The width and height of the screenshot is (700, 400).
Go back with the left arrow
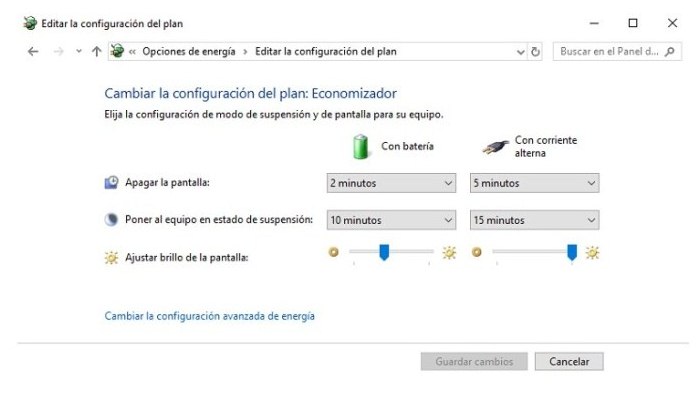point(33,52)
